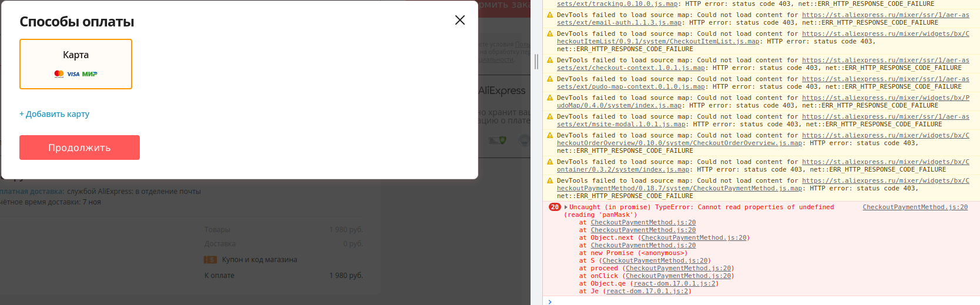Click the console prompt chevron
The height and width of the screenshot is (305, 980).
pyautogui.click(x=550, y=301)
